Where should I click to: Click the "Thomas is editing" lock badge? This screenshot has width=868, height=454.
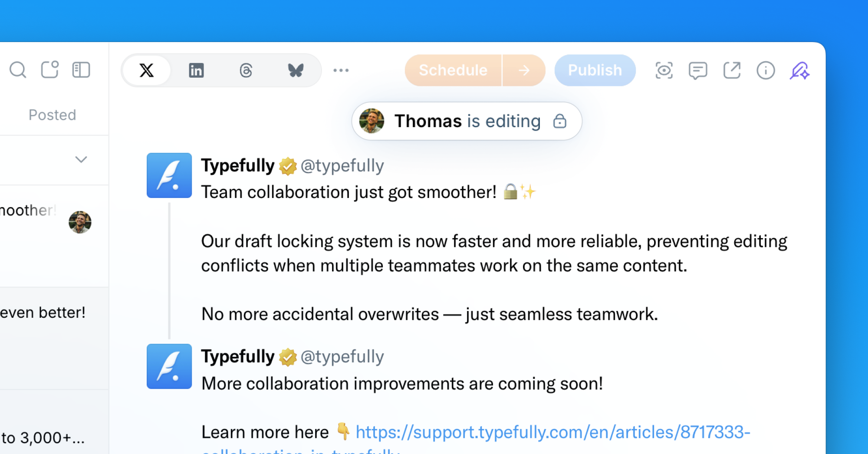click(x=467, y=121)
